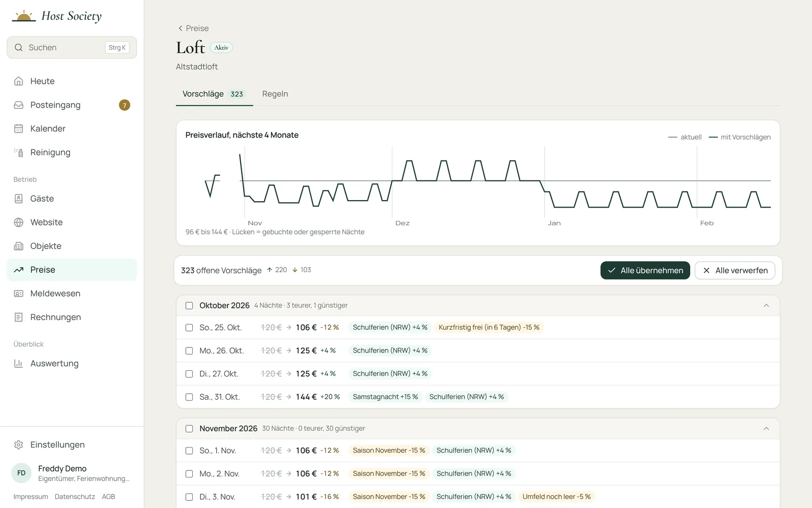Screen dimensions: 812x508
Task: Open Kalender in the sidebar
Action: [x=72, y=129]
